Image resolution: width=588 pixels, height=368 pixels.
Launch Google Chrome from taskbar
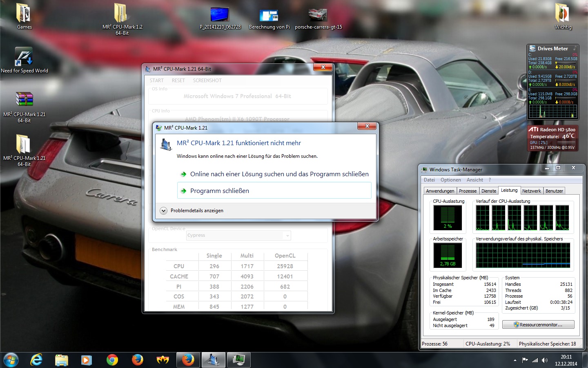pyautogui.click(x=112, y=360)
